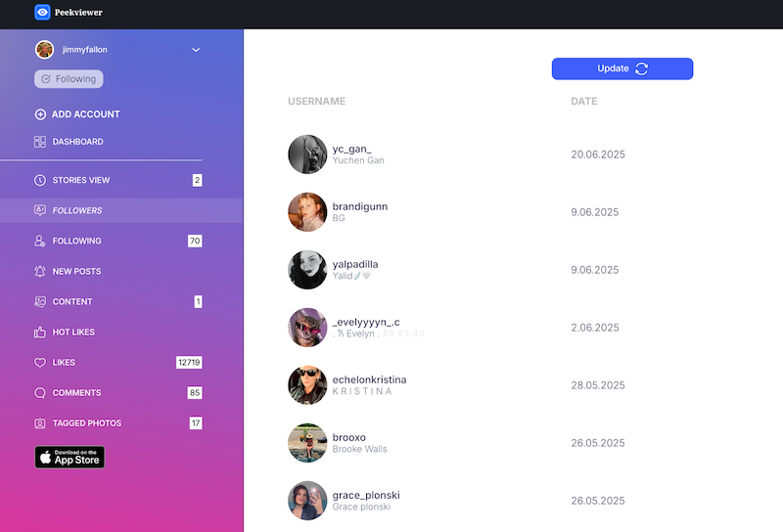783x532 pixels.
Task: Click the Content count badge 1
Action: point(199,301)
